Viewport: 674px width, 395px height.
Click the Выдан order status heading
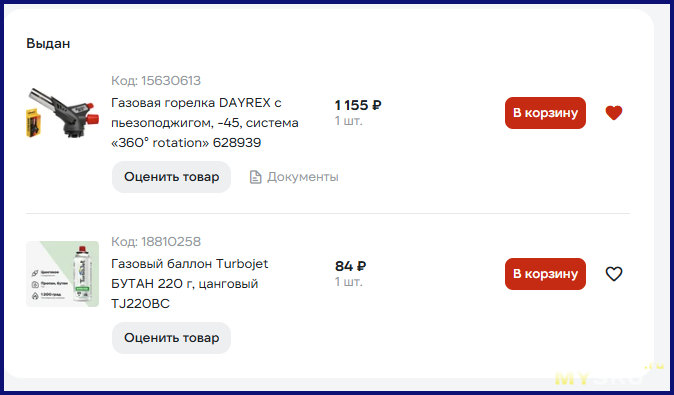coord(48,43)
